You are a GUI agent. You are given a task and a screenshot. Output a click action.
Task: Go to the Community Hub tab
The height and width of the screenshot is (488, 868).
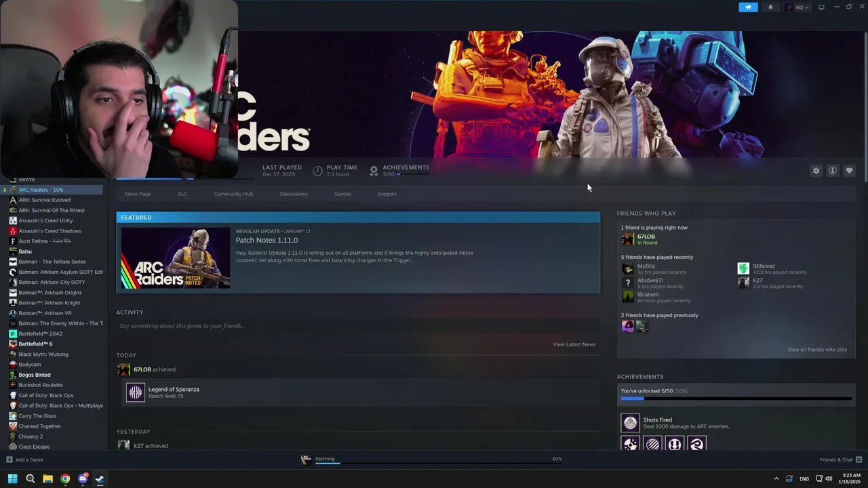coord(233,194)
